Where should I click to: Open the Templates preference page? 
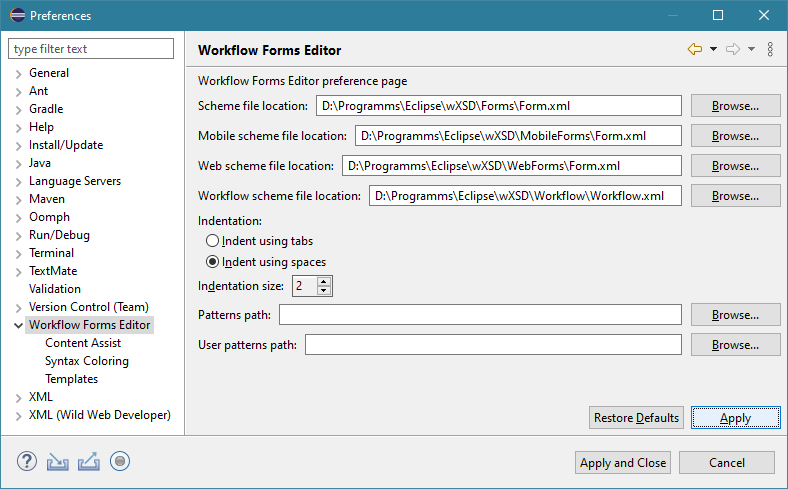point(71,379)
